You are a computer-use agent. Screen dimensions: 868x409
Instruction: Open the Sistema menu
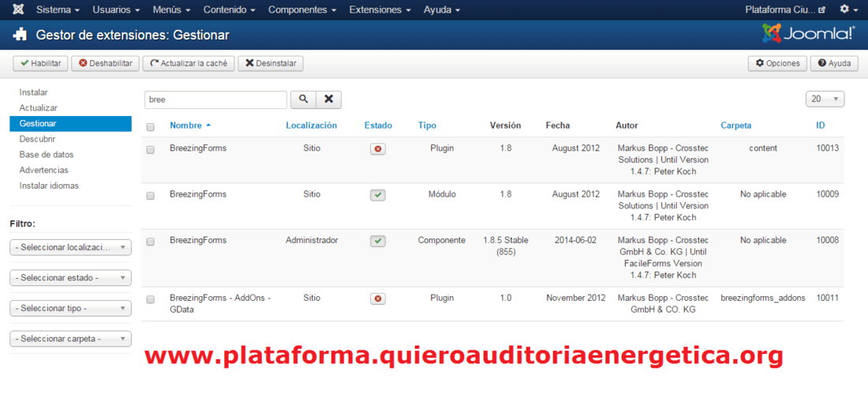(x=58, y=10)
